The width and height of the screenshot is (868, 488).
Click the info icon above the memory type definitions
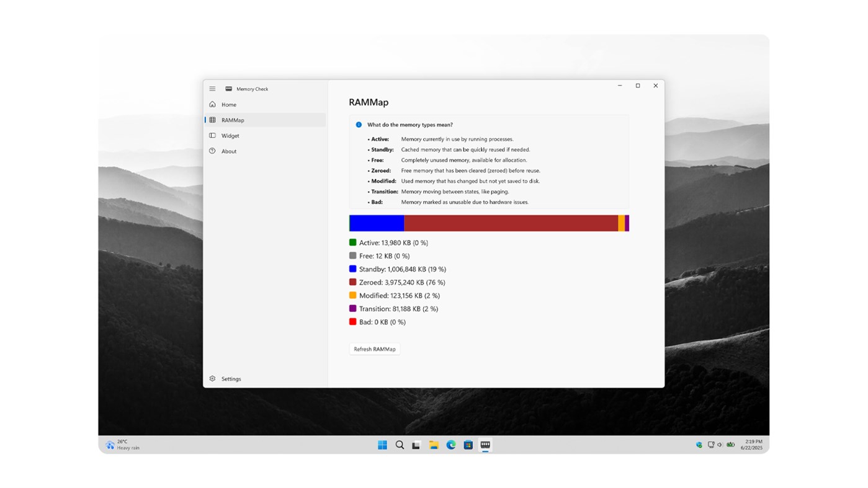click(x=357, y=124)
